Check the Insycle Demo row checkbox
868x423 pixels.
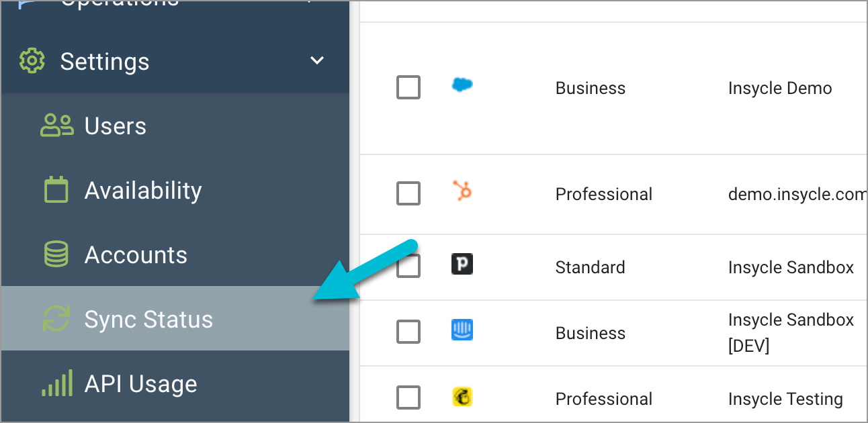408,87
